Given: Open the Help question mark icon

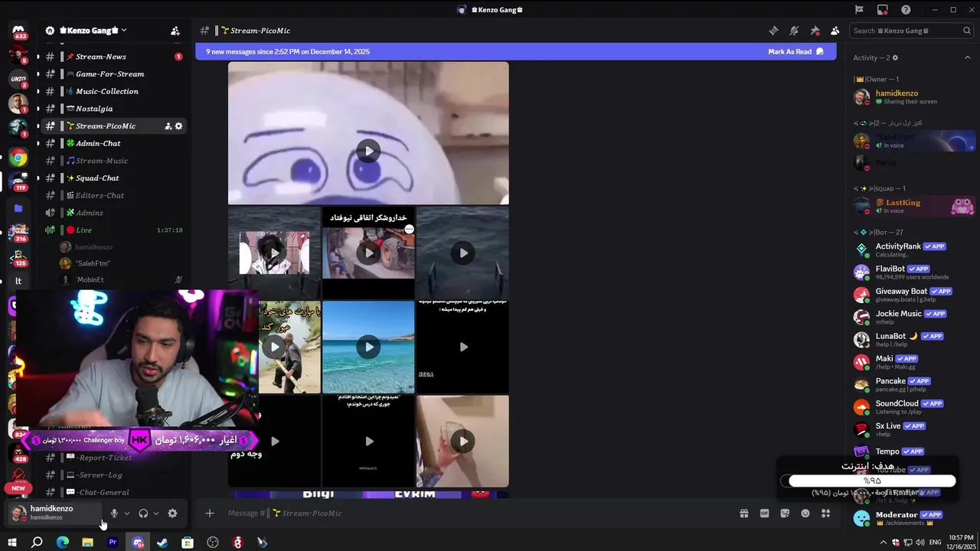Looking at the screenshot, I should coord(906,10).
